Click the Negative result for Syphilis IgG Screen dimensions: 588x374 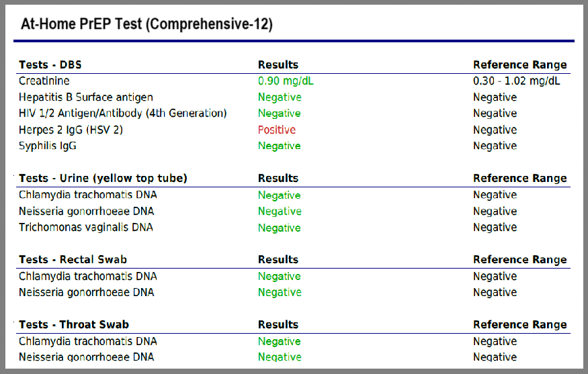pos(280,146)
